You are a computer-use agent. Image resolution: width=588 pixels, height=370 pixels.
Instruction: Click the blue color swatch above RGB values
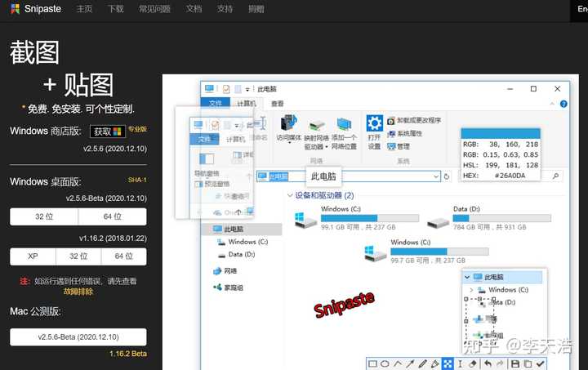(x=501, y=133)
